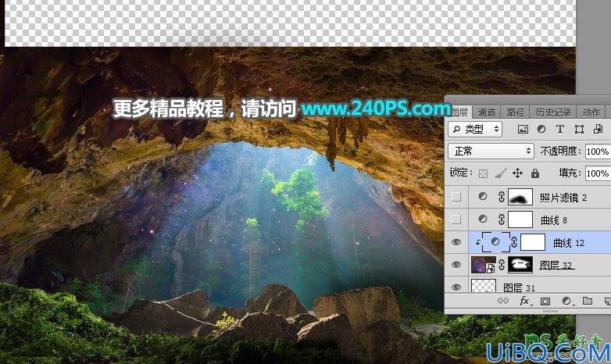611x364 pixels.
Task: Open the 类型 filter type dropdown
Action: (x=474, y=129)
